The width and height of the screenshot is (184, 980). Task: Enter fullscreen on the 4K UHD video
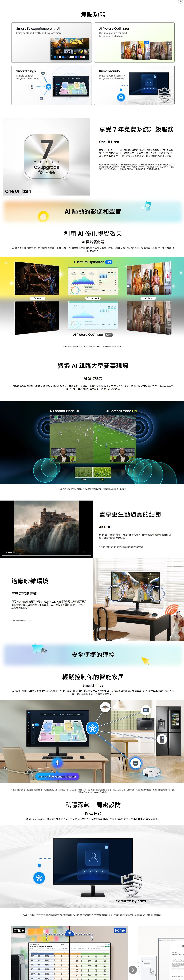[x=84, y=552]
